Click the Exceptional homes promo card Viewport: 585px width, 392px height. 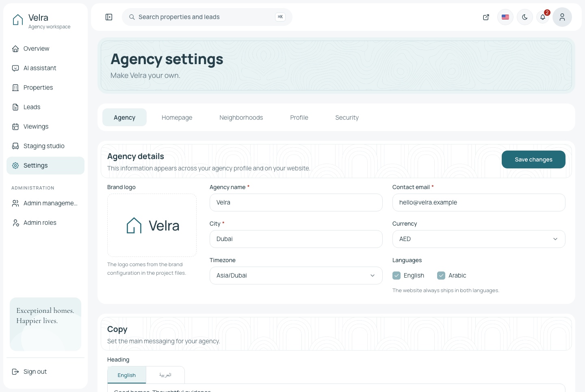point(45,324)
